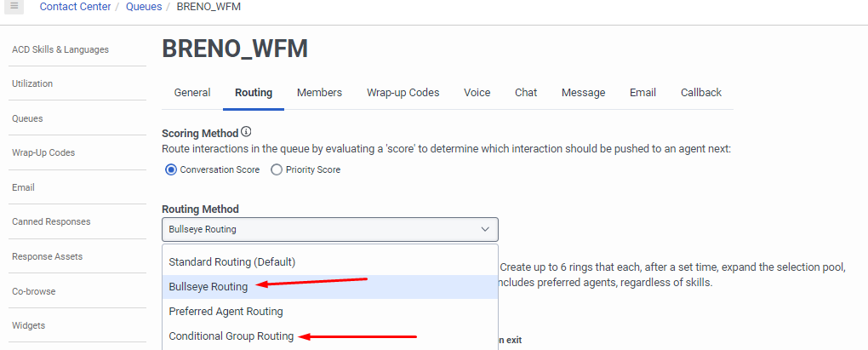
Task: Choose Conditional Group Routing option
Action: coord(231,336)
